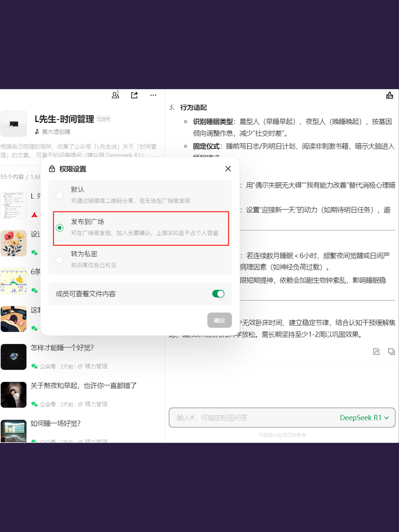The width and height of the screenshot is (399, 532).
Task: Click the knowledge base description text
Action: pyautogui.click(x=79, y=151)
